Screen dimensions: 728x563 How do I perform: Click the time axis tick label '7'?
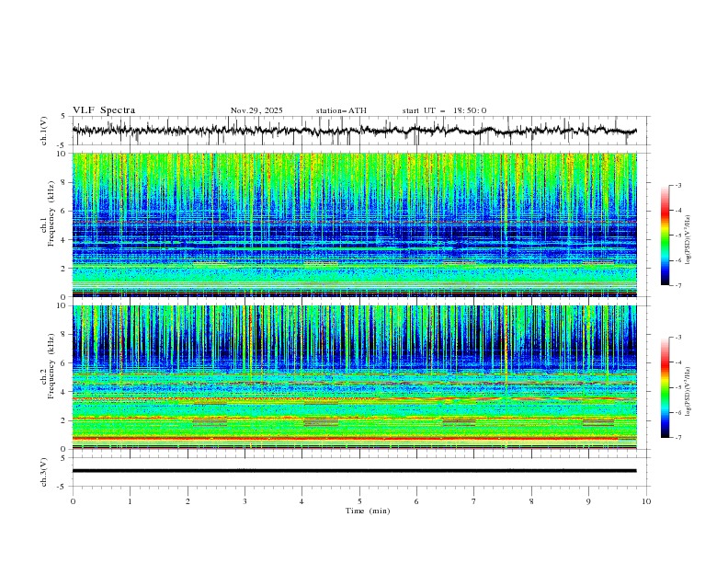(x=474, y=501)
